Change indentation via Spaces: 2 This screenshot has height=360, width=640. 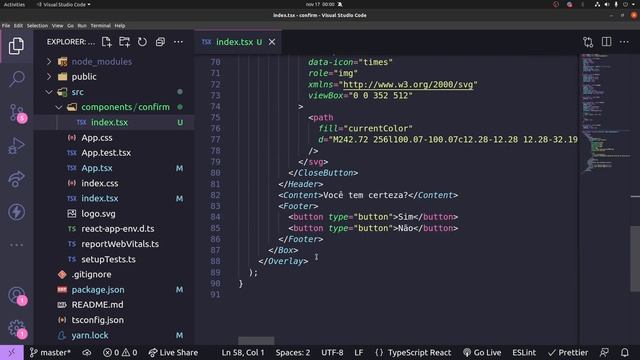293,352
